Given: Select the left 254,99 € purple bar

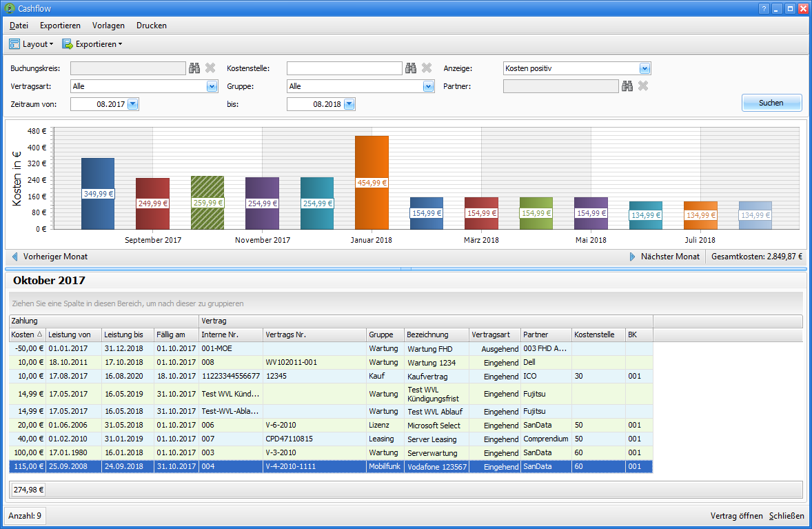Looking at the screenshot, I should pyautogui.click(x=262, y=203).
